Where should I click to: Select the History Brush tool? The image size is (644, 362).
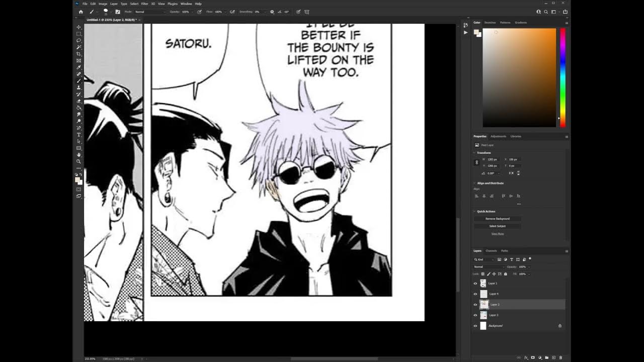[78, 94]
